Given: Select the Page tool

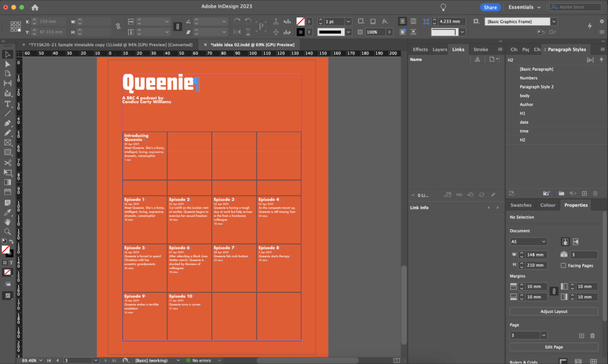Looking at the screenshot, I should click(7, 74).
